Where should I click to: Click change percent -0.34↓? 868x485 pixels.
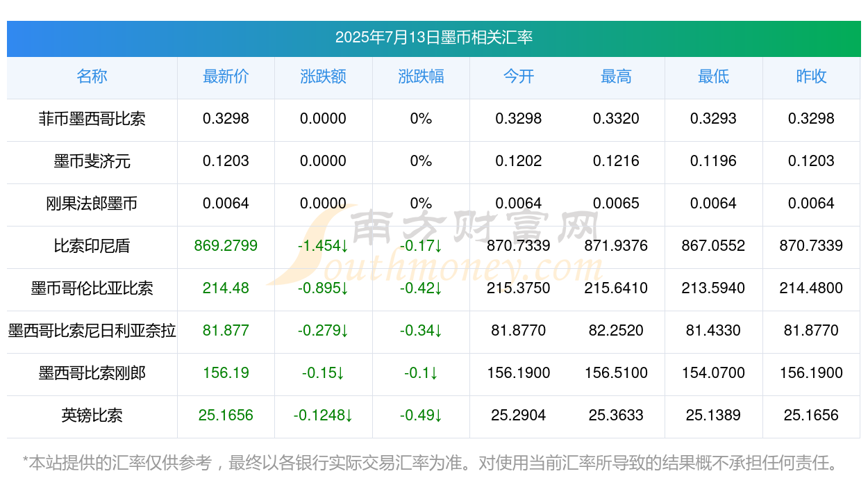point(421,331)
